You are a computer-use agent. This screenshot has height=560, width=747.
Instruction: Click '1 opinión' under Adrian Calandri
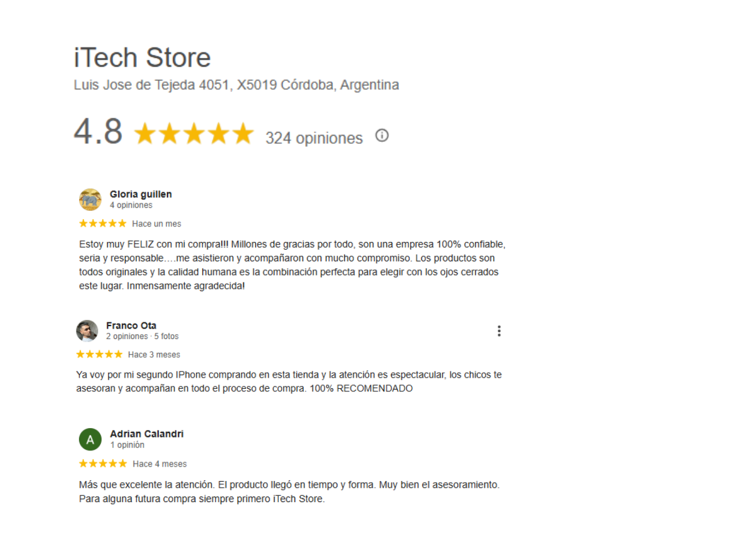127,445
